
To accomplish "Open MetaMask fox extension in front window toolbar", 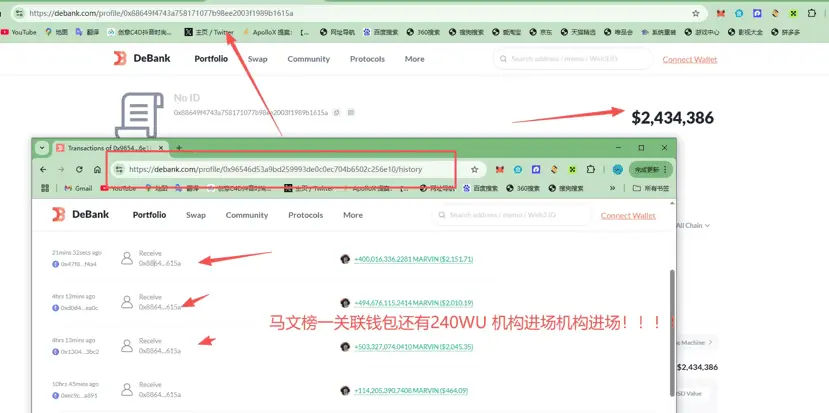I will pyautogui.click(x=500, y=170).
